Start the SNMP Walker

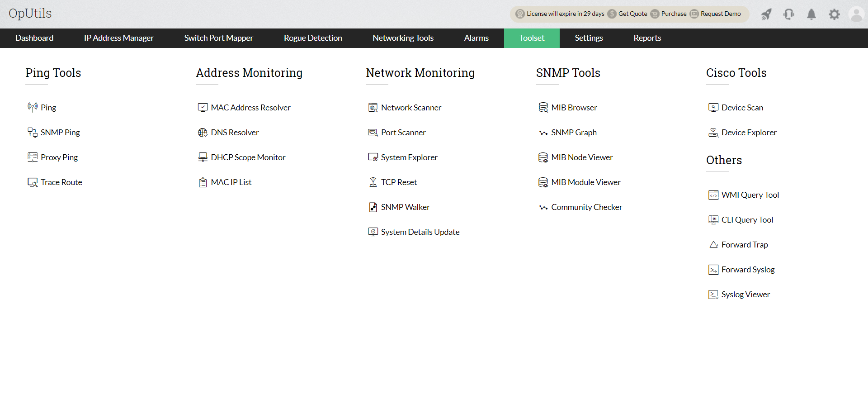pyautogui.click(x=406, y=207)
